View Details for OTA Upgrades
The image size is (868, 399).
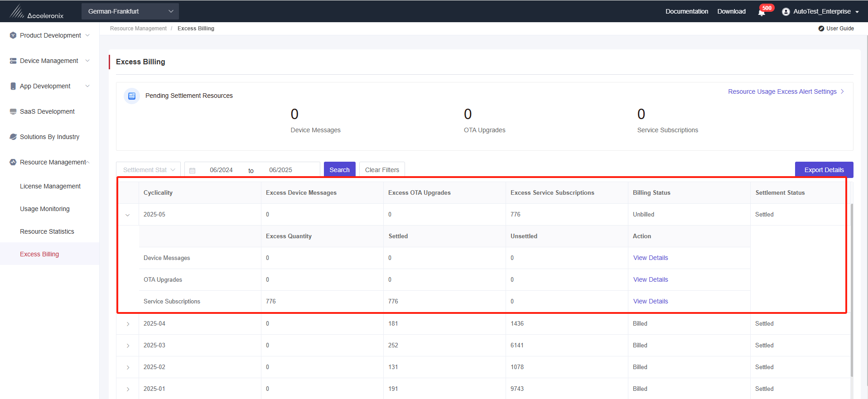click(651, 279)
